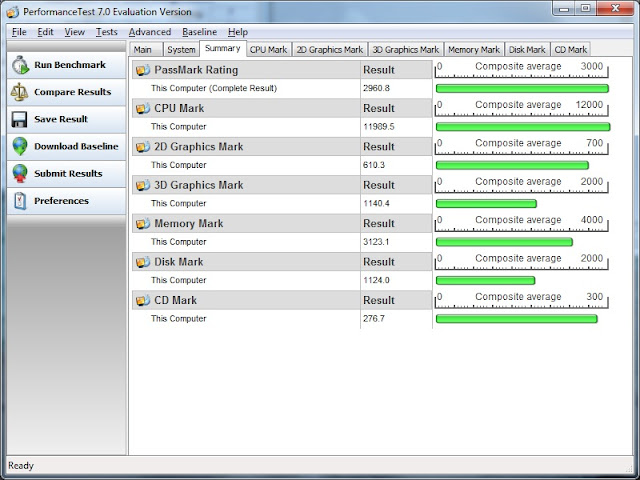Screen dimensions: 640x480
Task: Click the Memory Mark green result bar
Action: [504, 242]
